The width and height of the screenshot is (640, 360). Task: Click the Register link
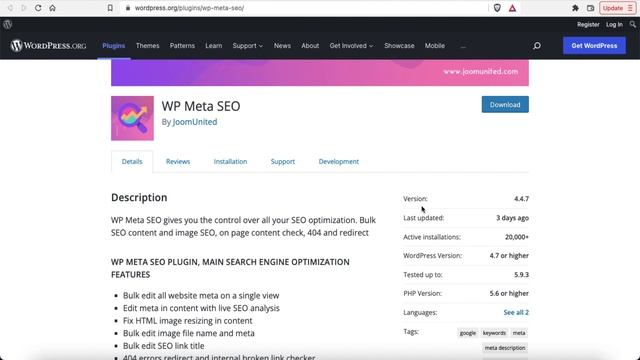point(588,24)
